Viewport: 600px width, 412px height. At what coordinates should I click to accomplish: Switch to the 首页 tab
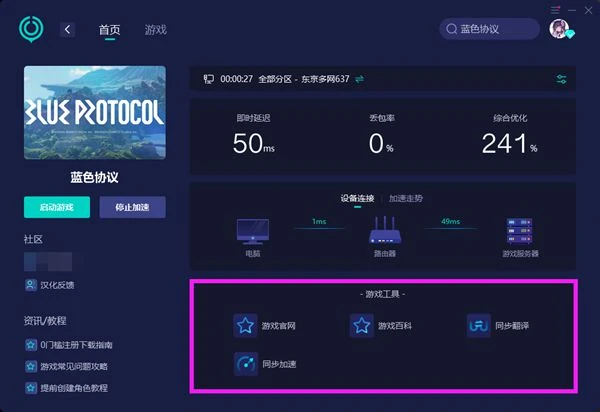(110, 30)
